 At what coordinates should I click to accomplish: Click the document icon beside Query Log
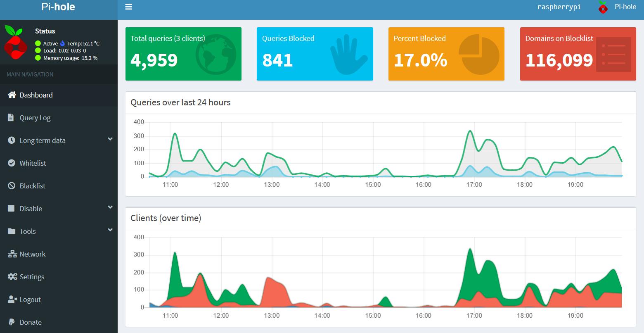click(11, 117)
